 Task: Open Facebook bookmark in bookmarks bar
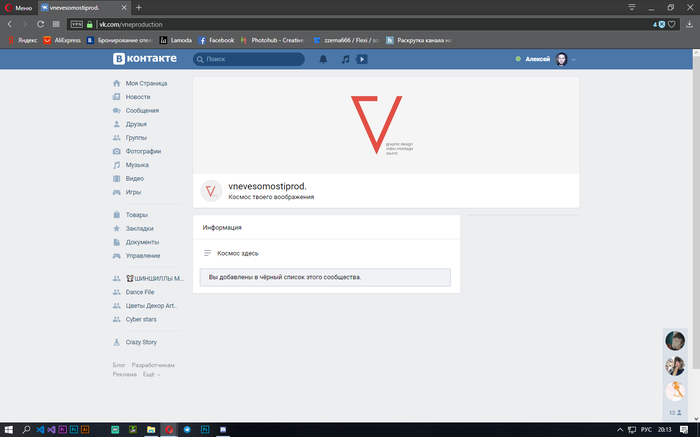[216, 41]
